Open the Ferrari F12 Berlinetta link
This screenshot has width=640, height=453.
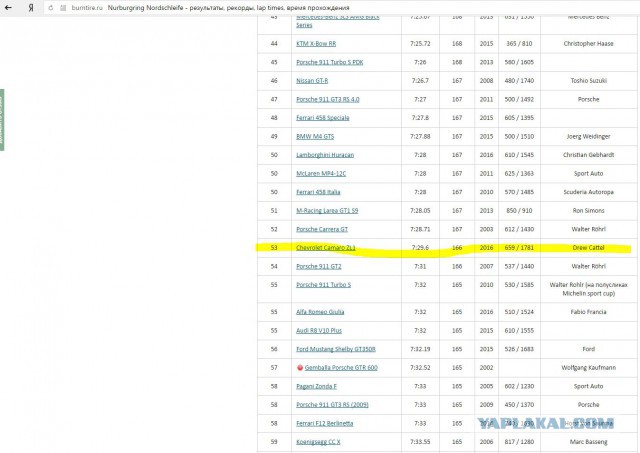point(324,424)
